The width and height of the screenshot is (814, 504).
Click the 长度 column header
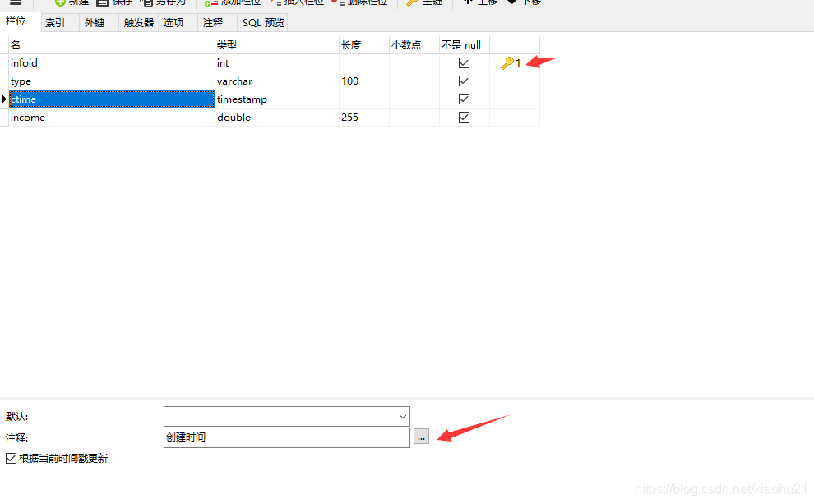click(x=364, y=45)
